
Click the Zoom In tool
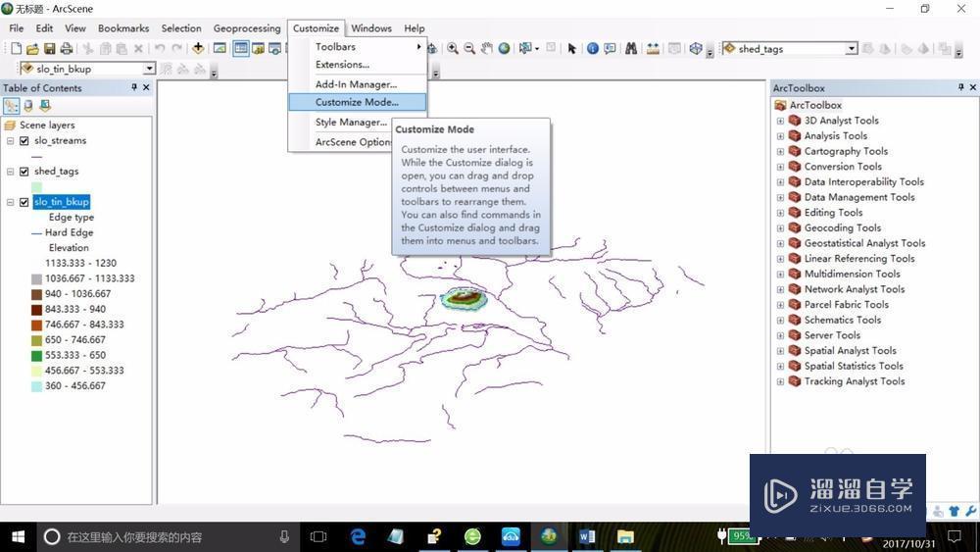click(453, 48)
